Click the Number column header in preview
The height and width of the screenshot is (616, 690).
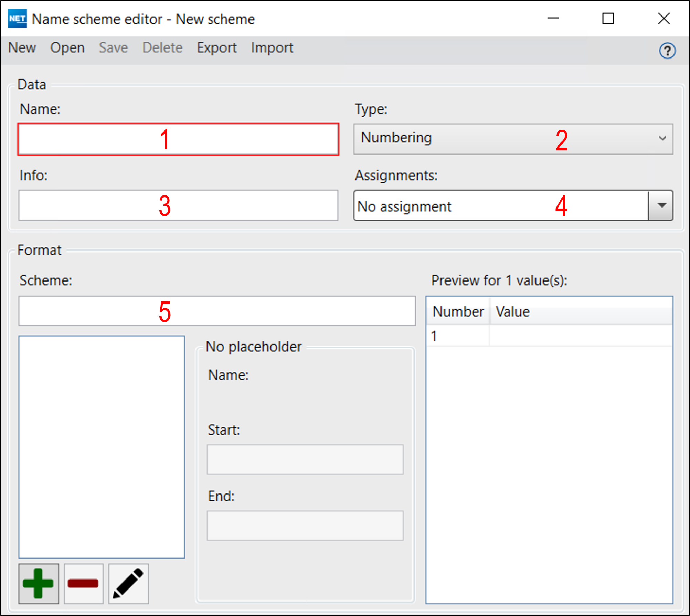click(458, 311)
